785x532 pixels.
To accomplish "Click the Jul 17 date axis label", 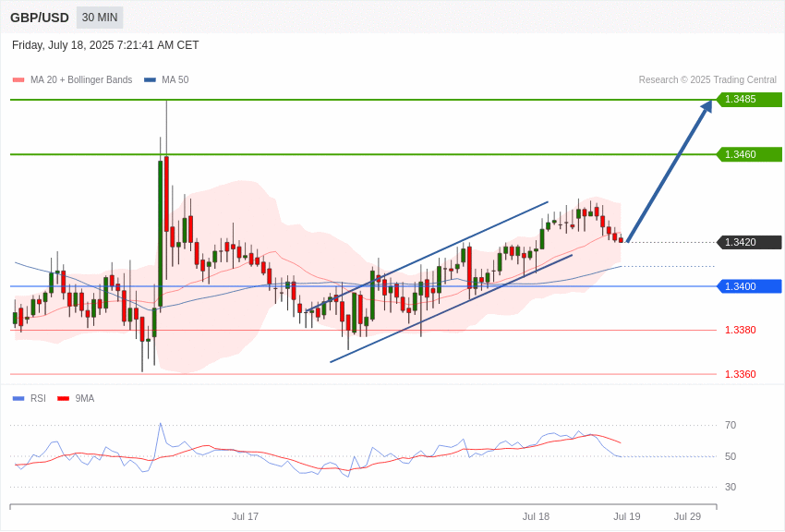I will coord(245,516).
